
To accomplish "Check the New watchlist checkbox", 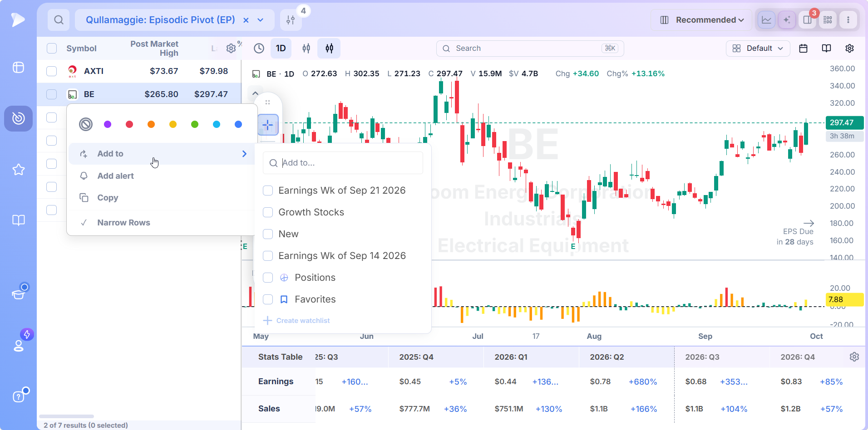I will pyautogui.click(x=268, y=234).
